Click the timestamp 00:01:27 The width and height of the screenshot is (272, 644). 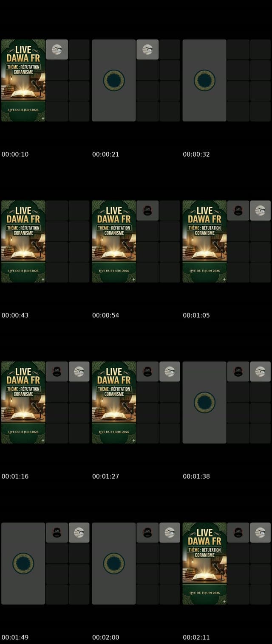tap(106, 476)
